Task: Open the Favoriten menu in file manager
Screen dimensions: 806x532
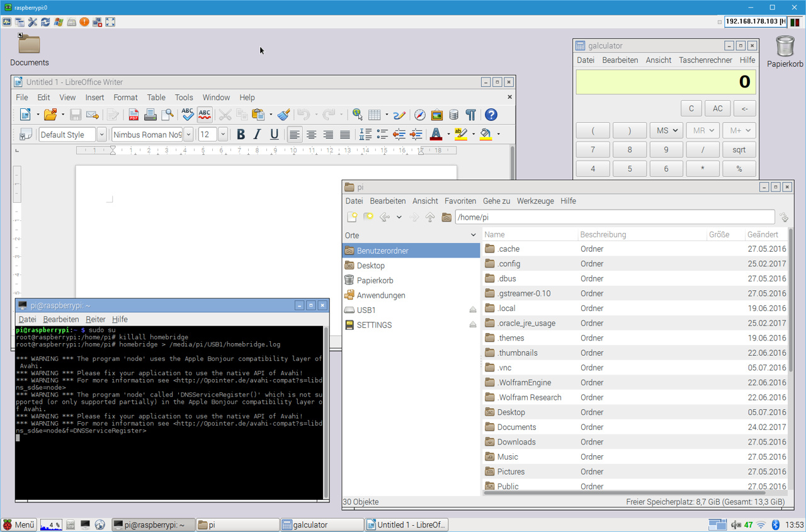Action: tap(460, 201)
